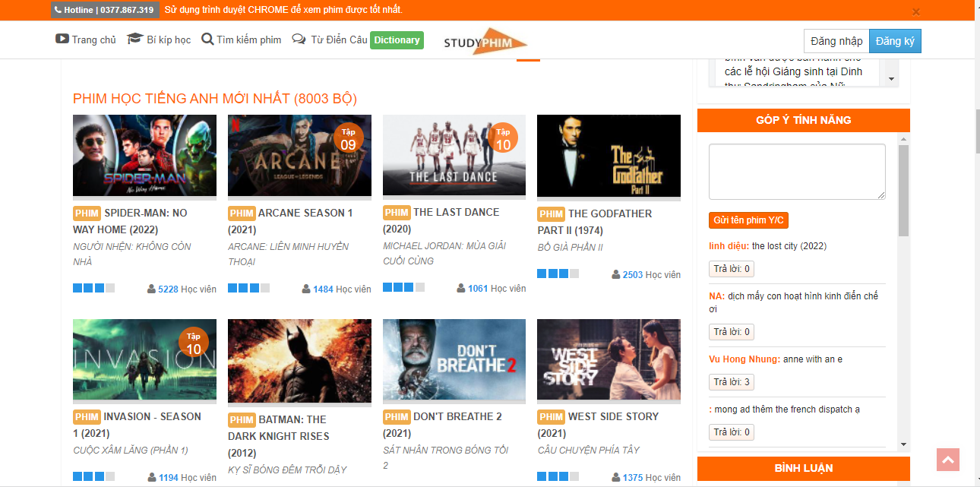
Task: Expand Trả lời: 3 replies for anne with an e
Action: coord(731,382)
